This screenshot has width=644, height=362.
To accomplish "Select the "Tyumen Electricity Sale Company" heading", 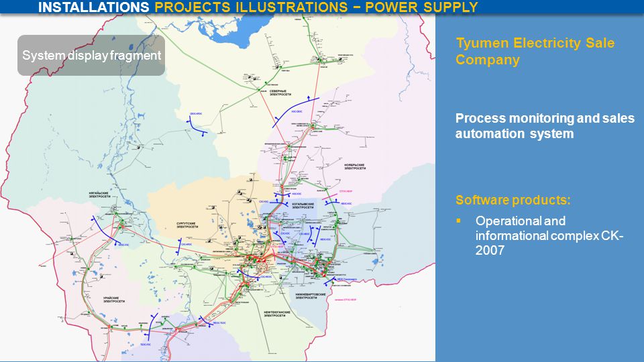I will [535, 51].
